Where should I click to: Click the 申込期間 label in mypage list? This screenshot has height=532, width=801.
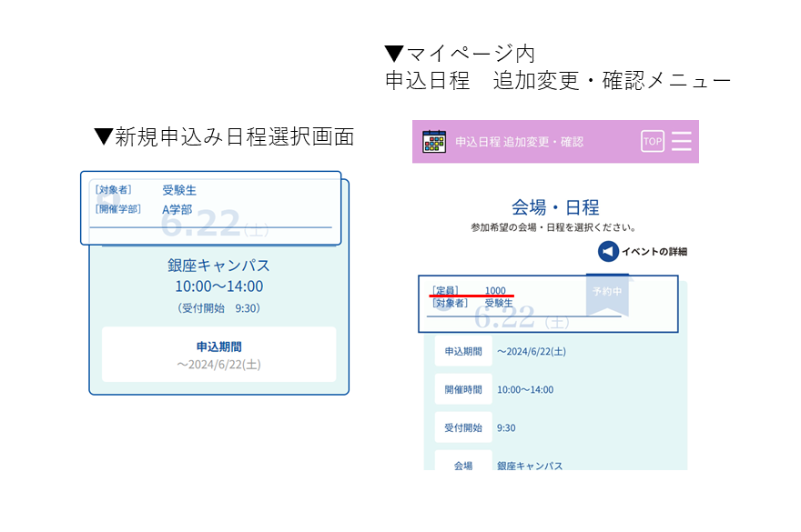tap(463, 351)
